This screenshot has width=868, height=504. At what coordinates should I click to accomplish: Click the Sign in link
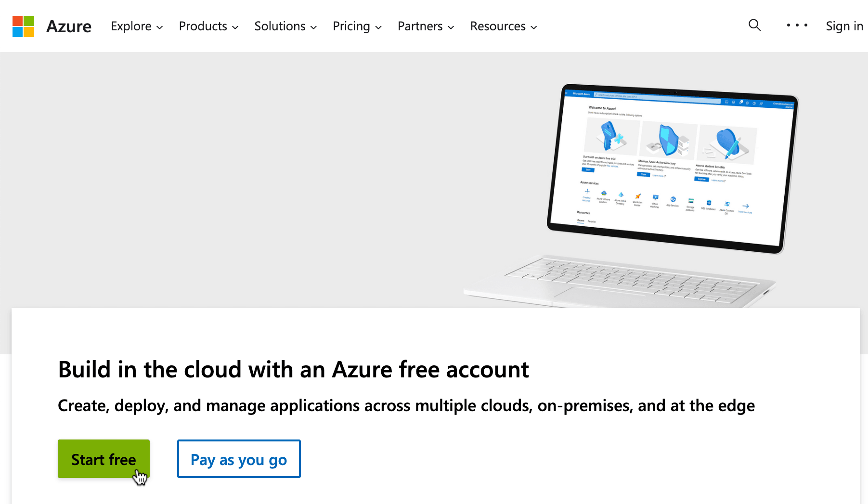pos(844,26)
